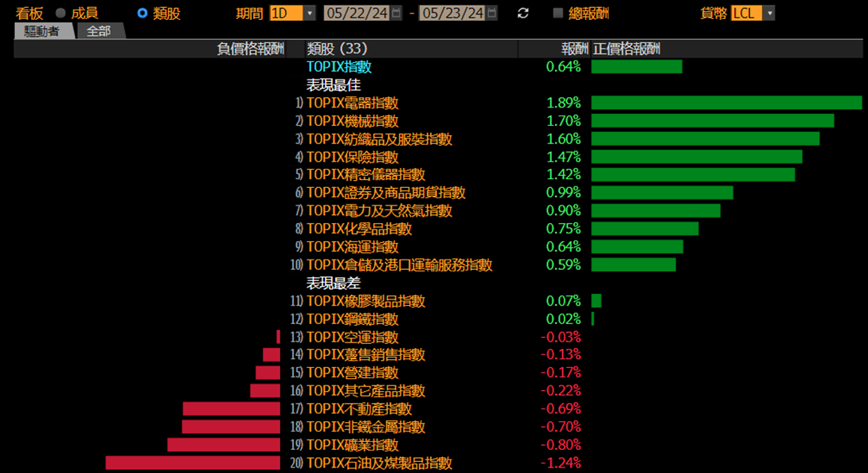Click the 類股 (33) column header

point(337,49)
